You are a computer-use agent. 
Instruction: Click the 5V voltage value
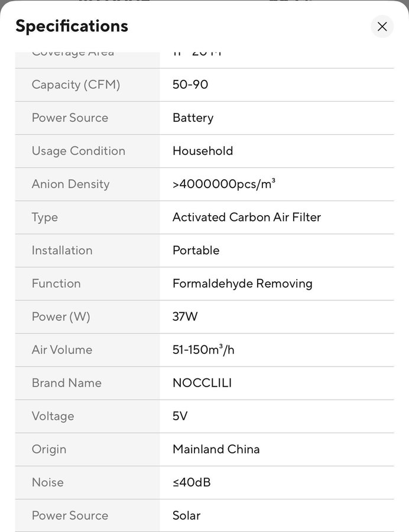tap(180, 416)
